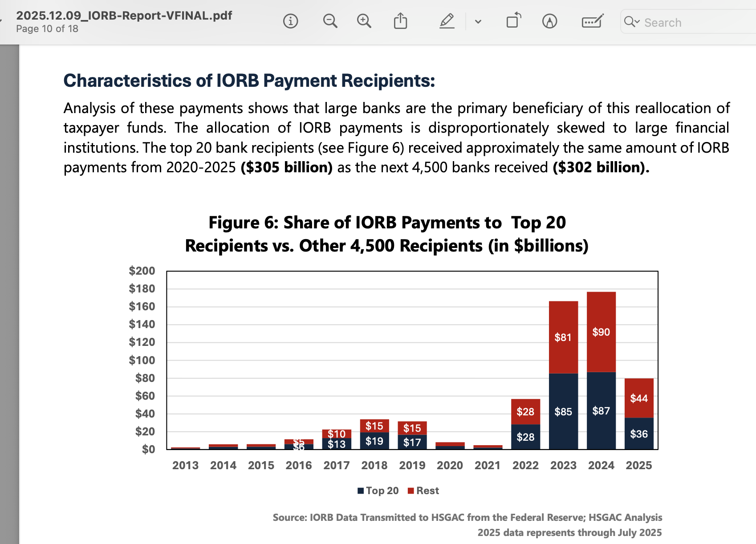Click the '2025 data represents through July 2025' note

click(570, 532)
